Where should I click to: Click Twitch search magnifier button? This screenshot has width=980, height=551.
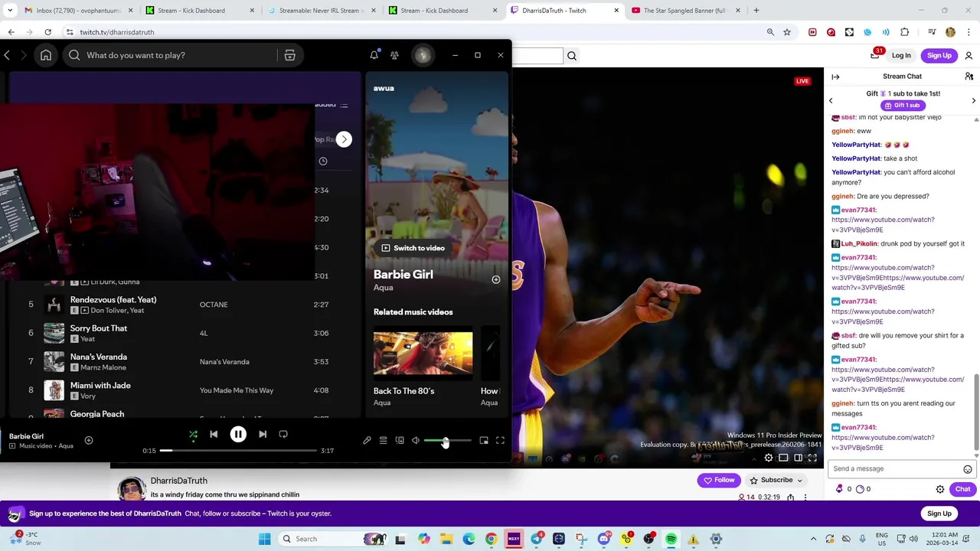click(x=572, y=55)
